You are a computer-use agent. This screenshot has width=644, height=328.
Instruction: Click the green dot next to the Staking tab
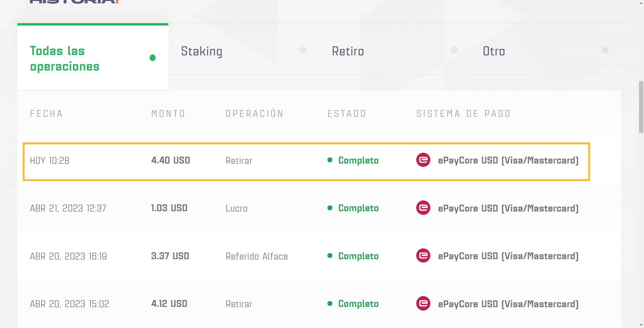(303, 50)
